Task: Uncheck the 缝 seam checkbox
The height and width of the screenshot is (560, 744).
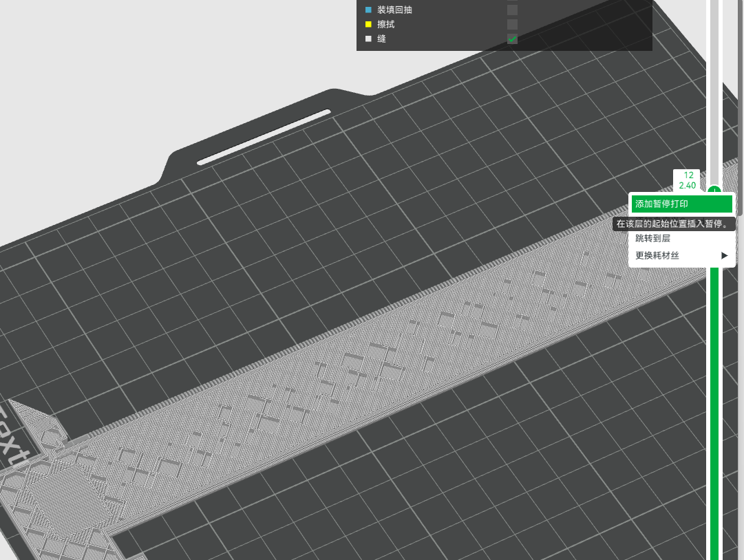Action: [x=512, y=39]
